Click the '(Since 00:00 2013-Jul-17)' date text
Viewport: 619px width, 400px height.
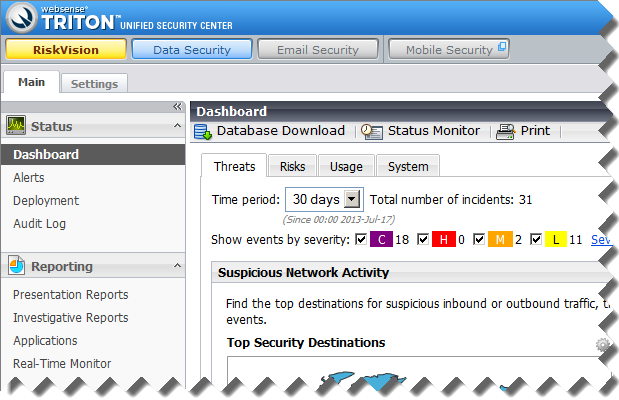coord(339,220)
